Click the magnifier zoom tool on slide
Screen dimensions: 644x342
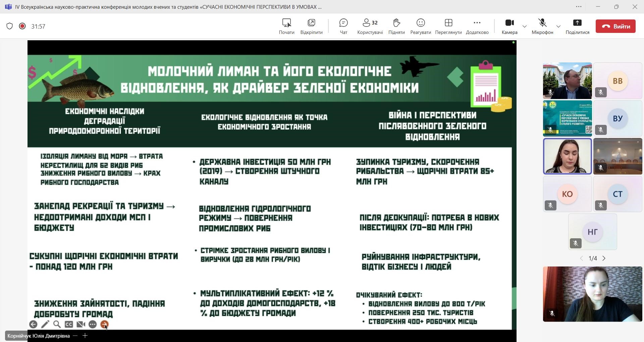point(57,324)
